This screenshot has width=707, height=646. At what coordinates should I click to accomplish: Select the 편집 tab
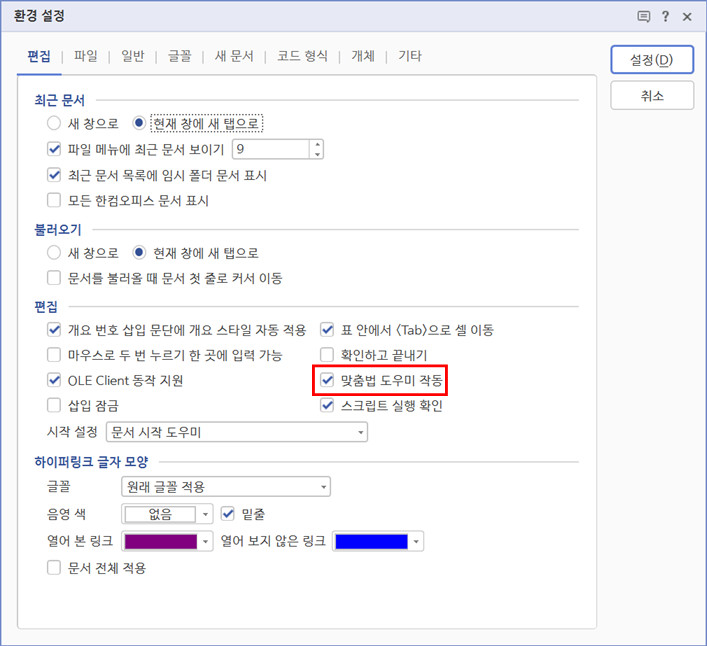39,56
